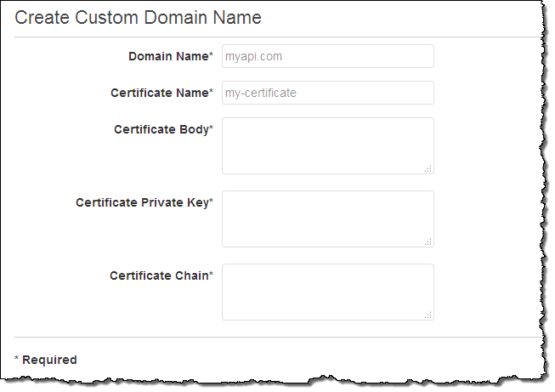
Task: Click into the Certificate Chain textarea
Action: 327,292
